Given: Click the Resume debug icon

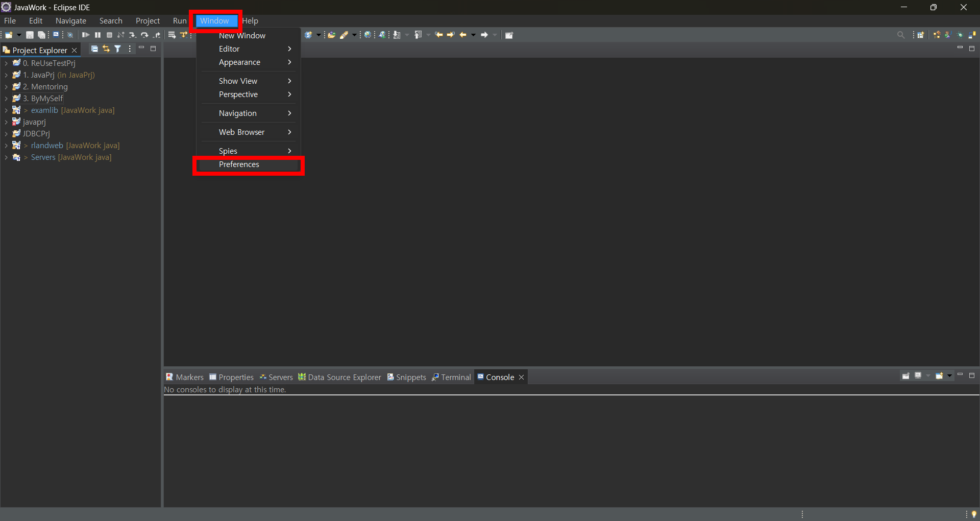Looking at the screenshot, I should point(86,35).
